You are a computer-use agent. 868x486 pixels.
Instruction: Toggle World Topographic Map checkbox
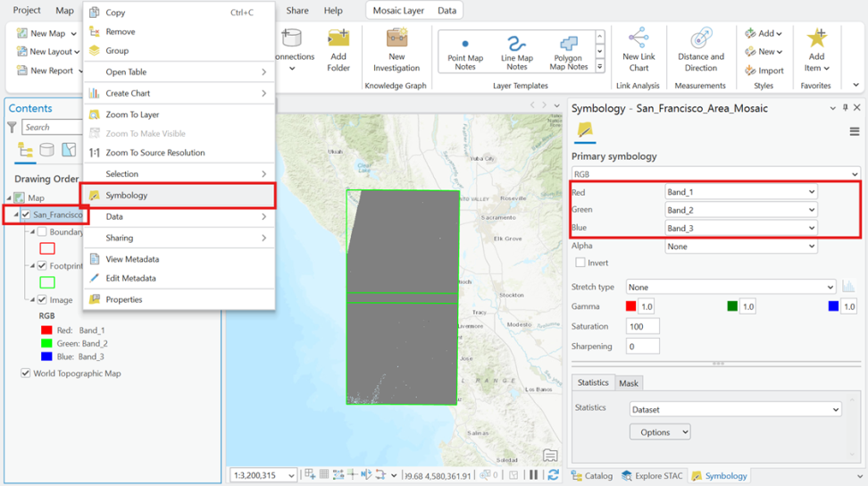click(x=26, y=373)
